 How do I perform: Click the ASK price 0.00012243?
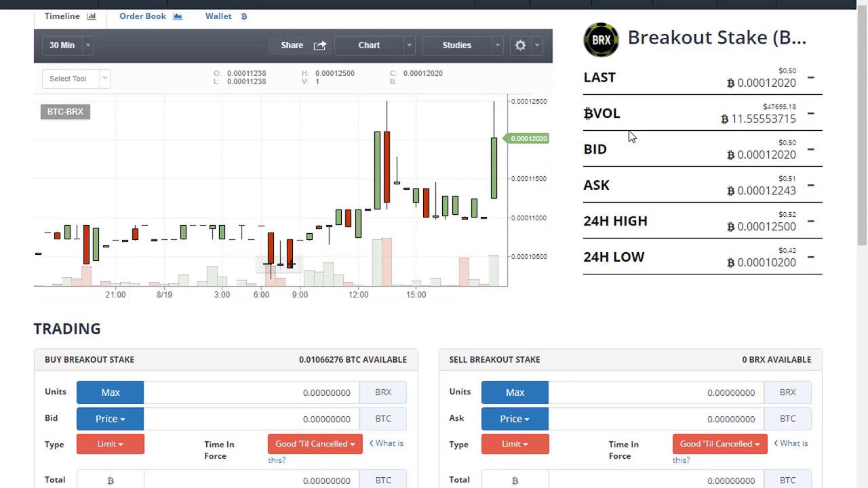(762, 190)
